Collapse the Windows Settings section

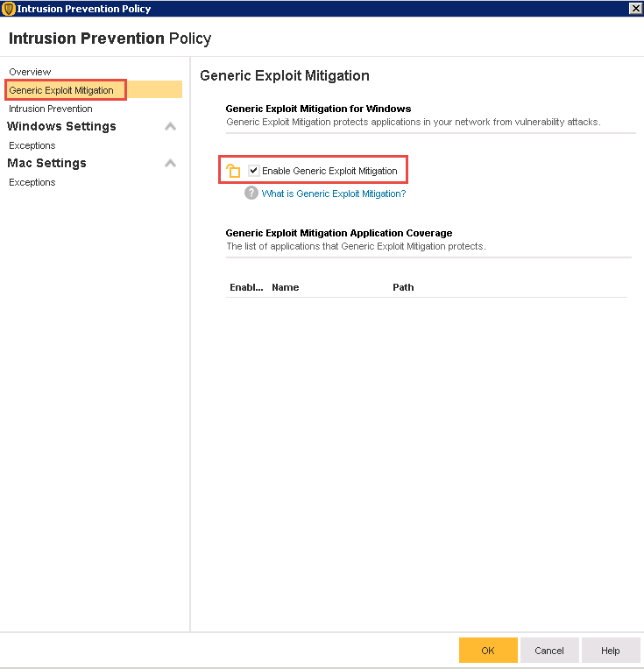(x=170, y=127)
